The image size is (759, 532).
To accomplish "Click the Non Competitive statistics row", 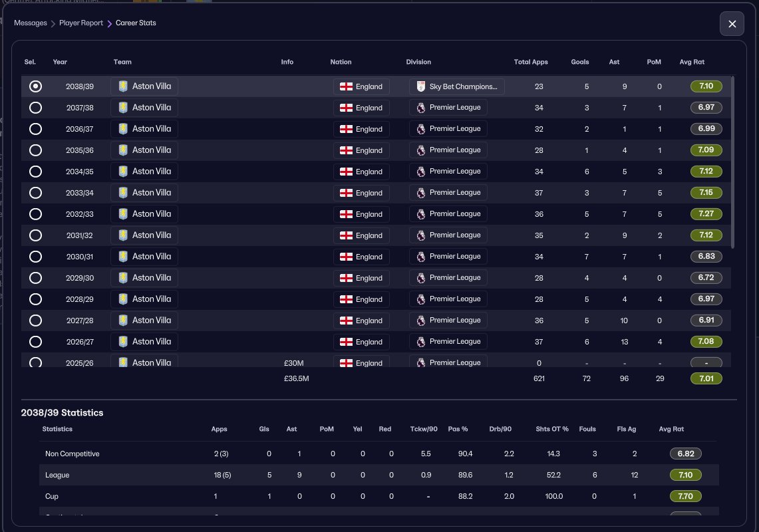I will [379, 454].
